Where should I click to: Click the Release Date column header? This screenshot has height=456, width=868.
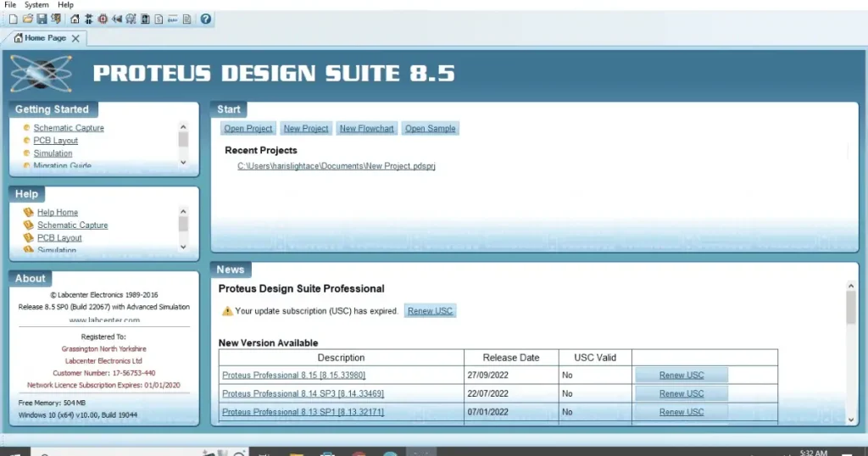pyautogui.click(x=511, y=358)
